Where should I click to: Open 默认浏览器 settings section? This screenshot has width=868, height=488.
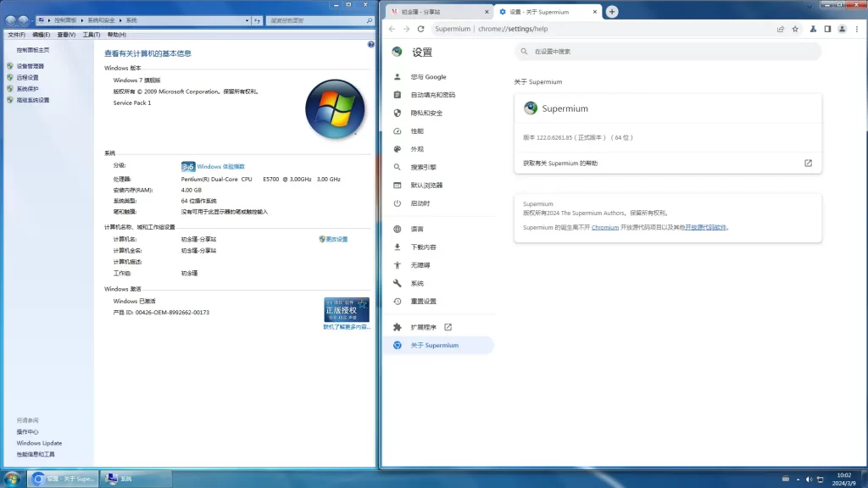point(426,186)
